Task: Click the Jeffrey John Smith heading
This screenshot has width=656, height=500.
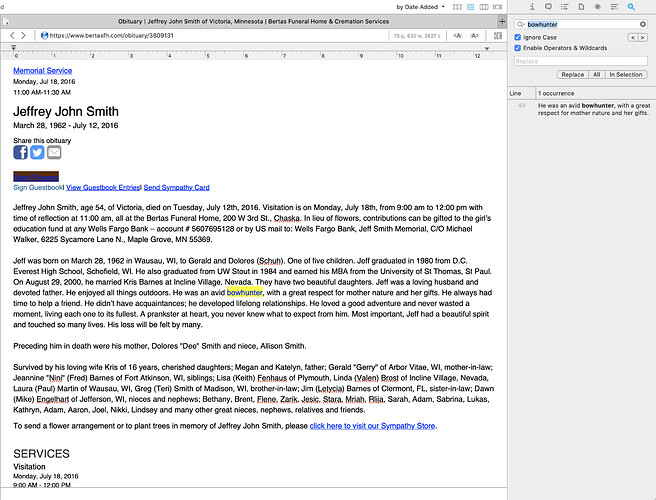Action: 66,112
